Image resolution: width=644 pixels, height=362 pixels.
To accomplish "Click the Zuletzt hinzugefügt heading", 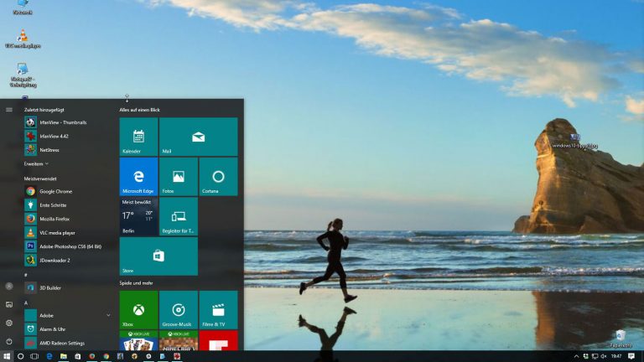I will click(44, 110).
